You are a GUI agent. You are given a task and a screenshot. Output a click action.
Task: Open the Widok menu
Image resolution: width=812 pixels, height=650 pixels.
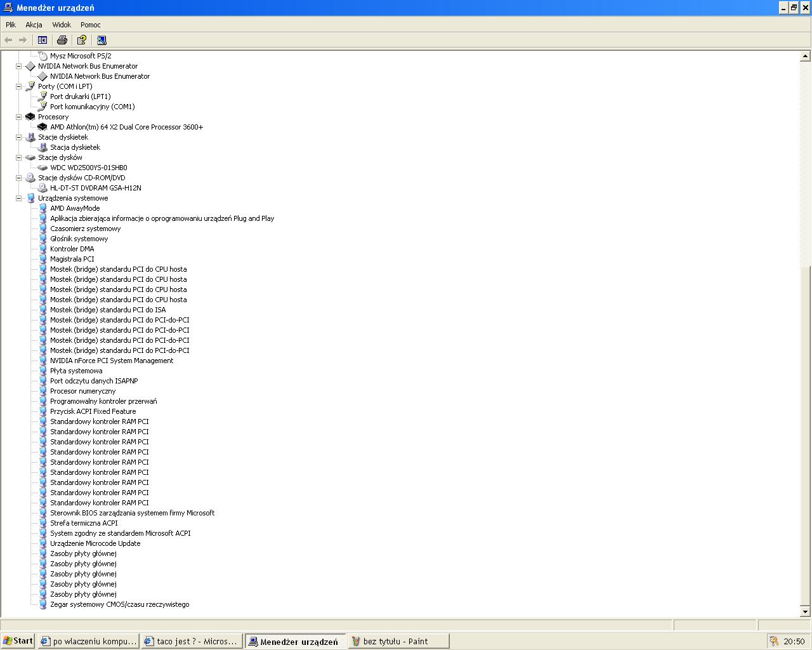[62, 25]
